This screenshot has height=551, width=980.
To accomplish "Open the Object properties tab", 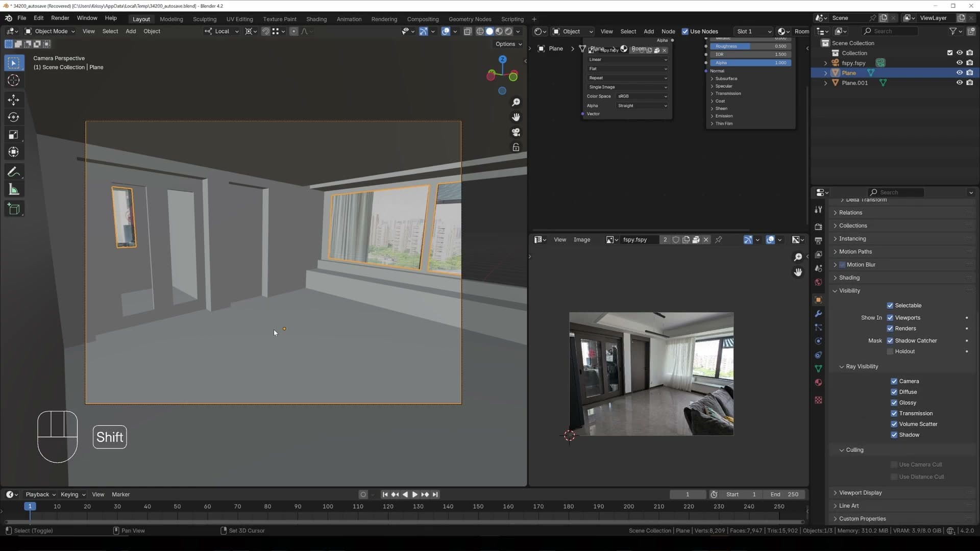I will (819, 300).
